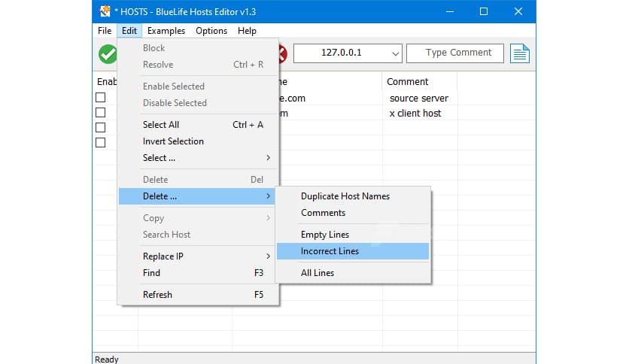Select the 'source server' comment cell
Screen dimensions: 629x364
(x=419, y=99)
